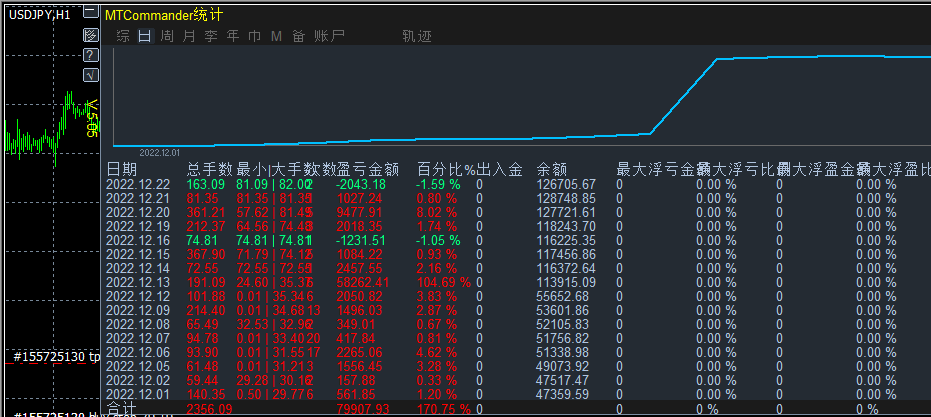Click the balance 113915.09 cell
This screenshot has height=417, width=931.
(566, 282)
